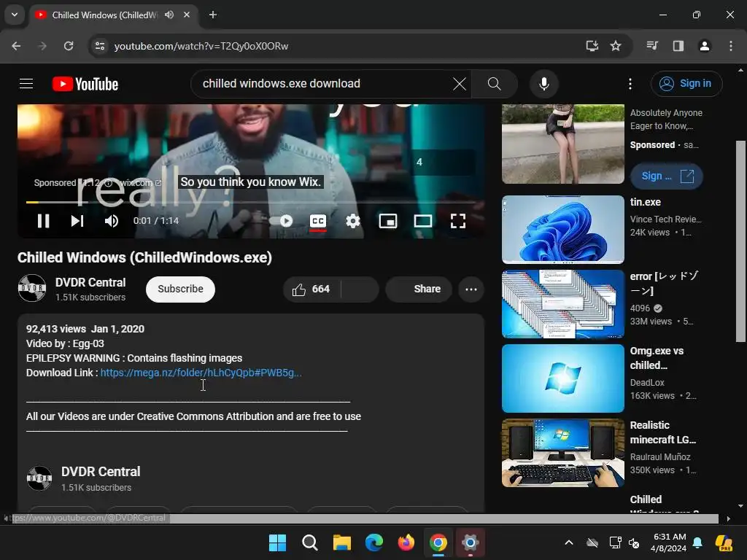
Task: View site information icon
Action: pyautogui.click(x=99, y=46)
